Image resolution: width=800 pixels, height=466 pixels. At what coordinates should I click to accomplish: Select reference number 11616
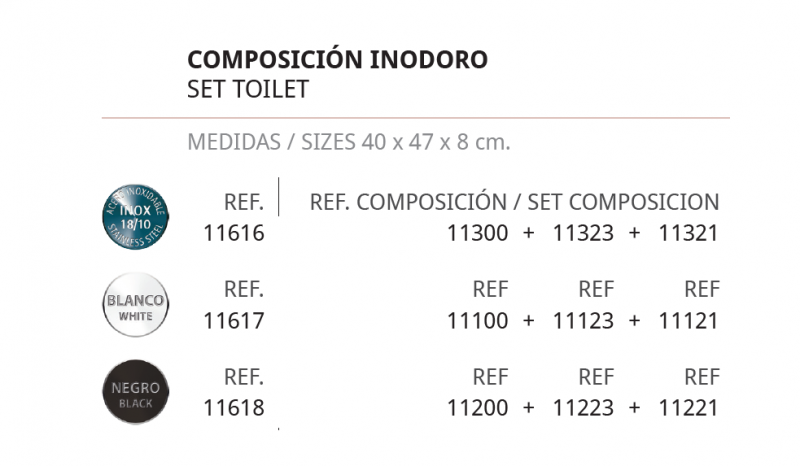234,233
